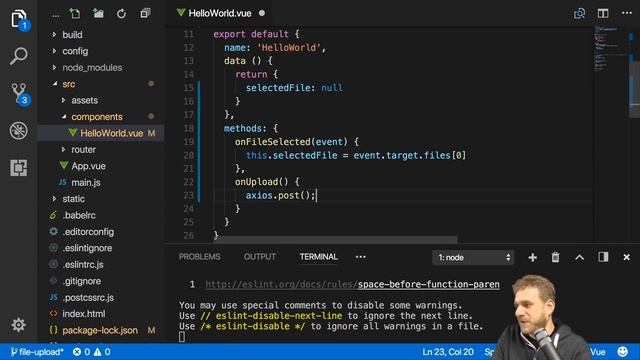Click the 'onUpload() {' method line
Viewport: 640px width, 360px height.
point(267,182)
